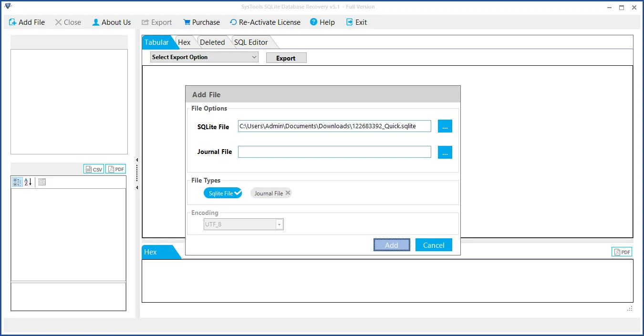Viewport: 644px width, 336px height.
Task: Cancel the Add File dialog
Action: (434, 245)
